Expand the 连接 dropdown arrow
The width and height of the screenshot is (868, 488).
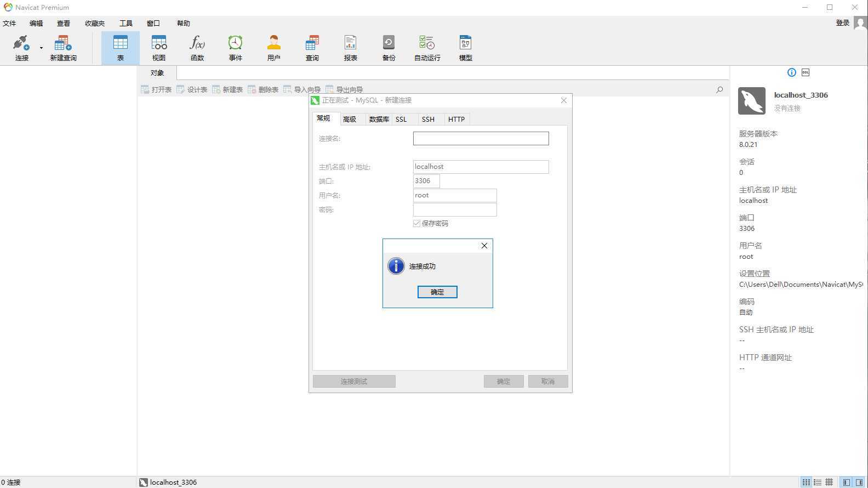click(41, 48)
